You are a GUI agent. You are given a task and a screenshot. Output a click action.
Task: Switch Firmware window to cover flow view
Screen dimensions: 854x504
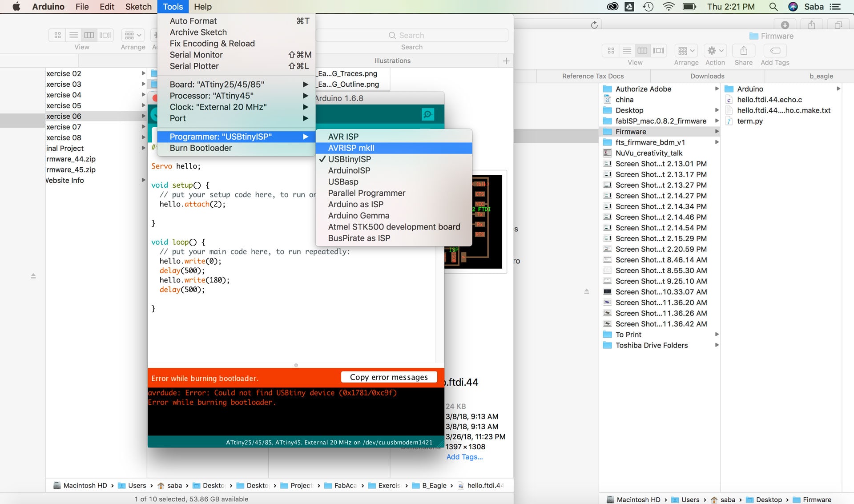tap(659, 51)
